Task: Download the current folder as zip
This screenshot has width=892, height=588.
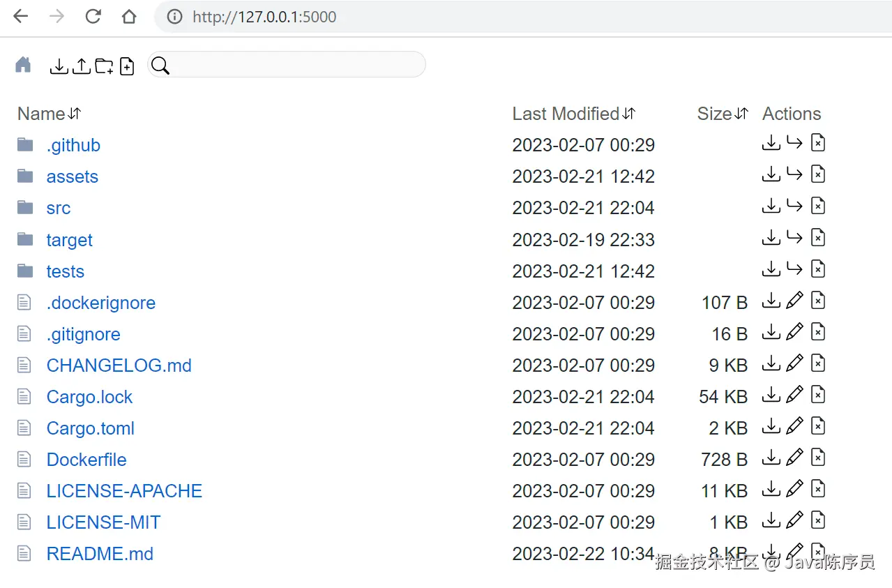Action: pos(59,66)
